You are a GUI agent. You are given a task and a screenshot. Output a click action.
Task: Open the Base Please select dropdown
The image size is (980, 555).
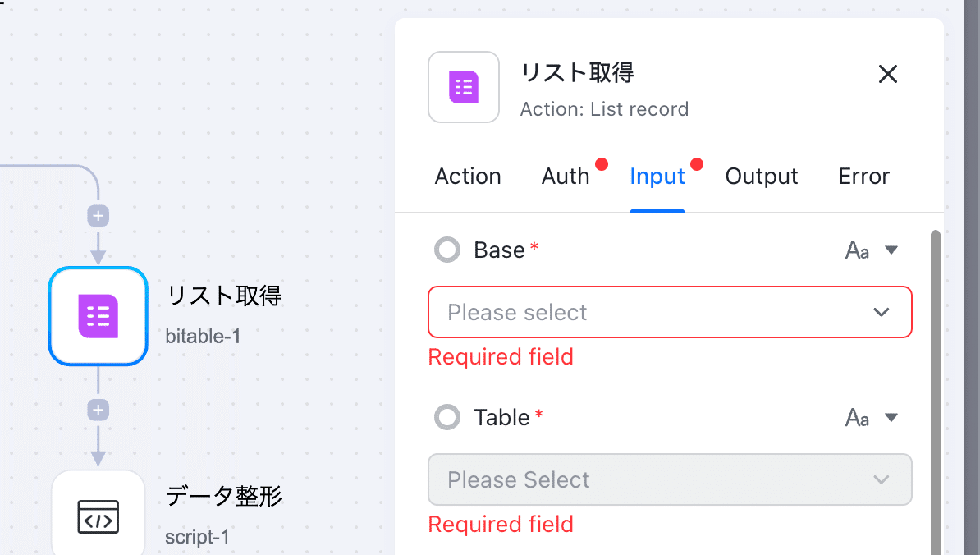(670, 312)
